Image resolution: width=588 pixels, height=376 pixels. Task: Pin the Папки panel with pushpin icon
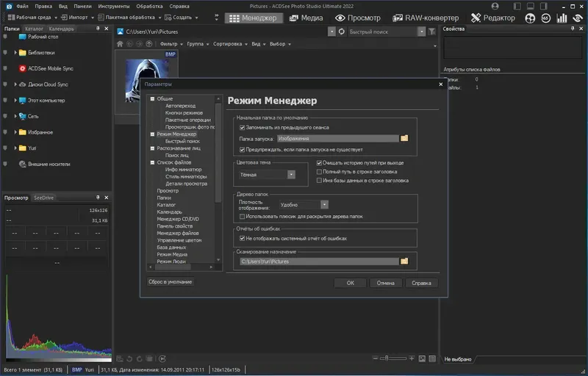point(98,29)
